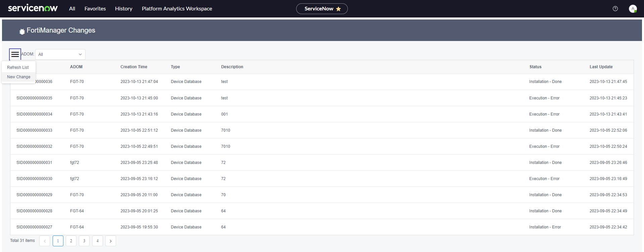This screenshot has height=252, width=644.
Task: Click last update 2023-09-05 22:34:42
Action: click(x=608, y=227)
